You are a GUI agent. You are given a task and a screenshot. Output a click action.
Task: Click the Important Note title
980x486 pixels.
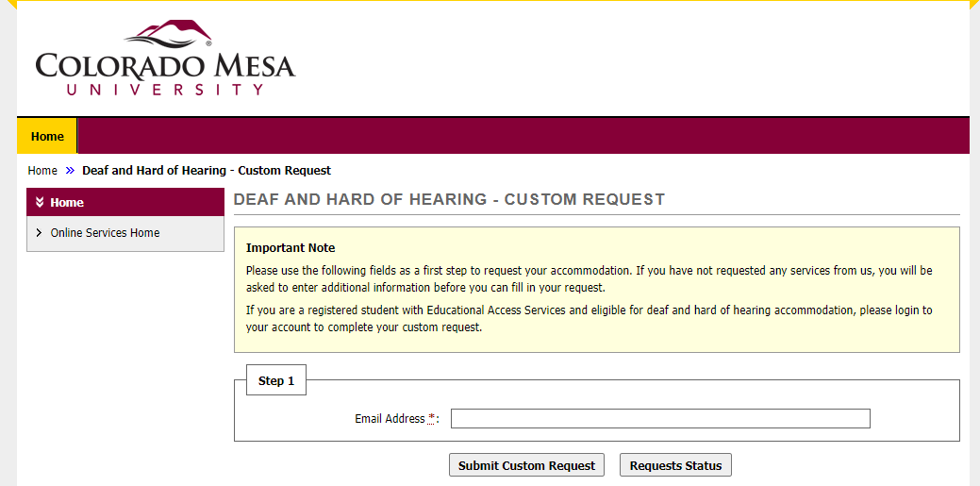[x=291, y=248]
